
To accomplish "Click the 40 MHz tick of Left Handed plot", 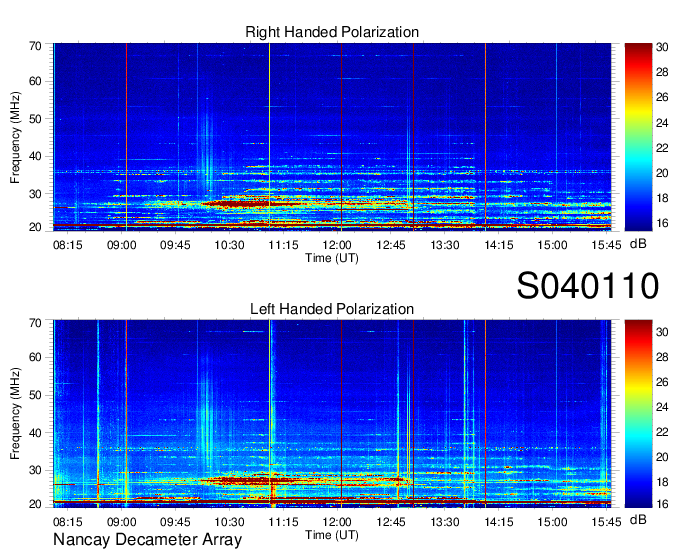I will pyautogui.click(x=36, y=433).
